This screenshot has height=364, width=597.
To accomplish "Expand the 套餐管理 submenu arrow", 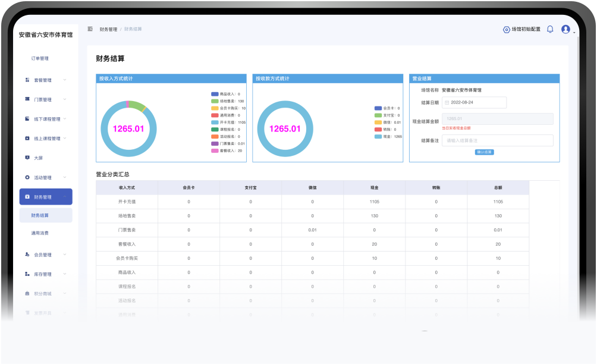I will (65, 80).
